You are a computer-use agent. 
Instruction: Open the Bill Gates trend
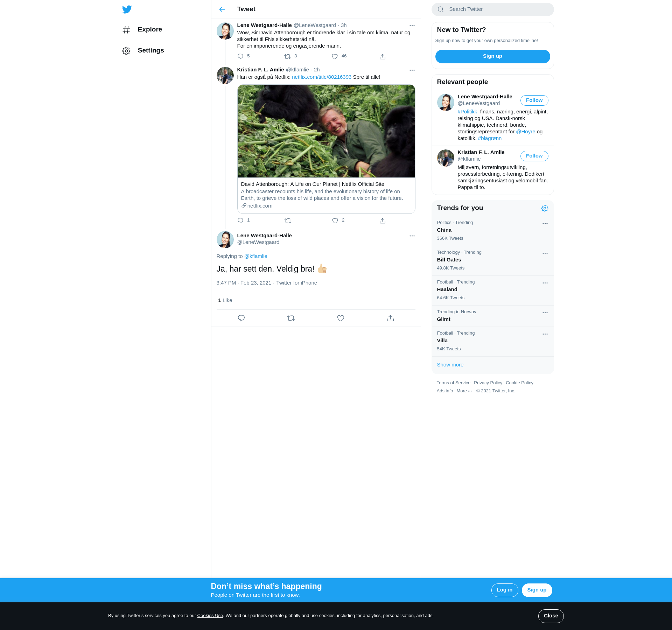click(x=492, y=260)
